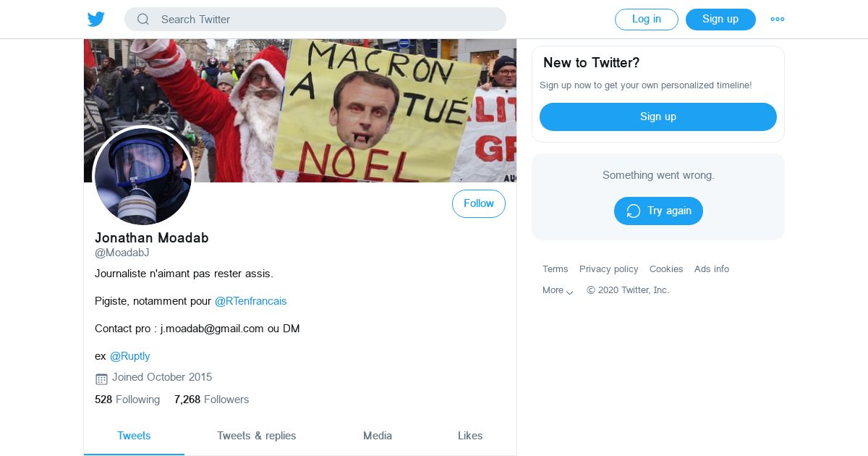Click the search magnifier icon
The image size is (868, 456).
coord(143,20)
